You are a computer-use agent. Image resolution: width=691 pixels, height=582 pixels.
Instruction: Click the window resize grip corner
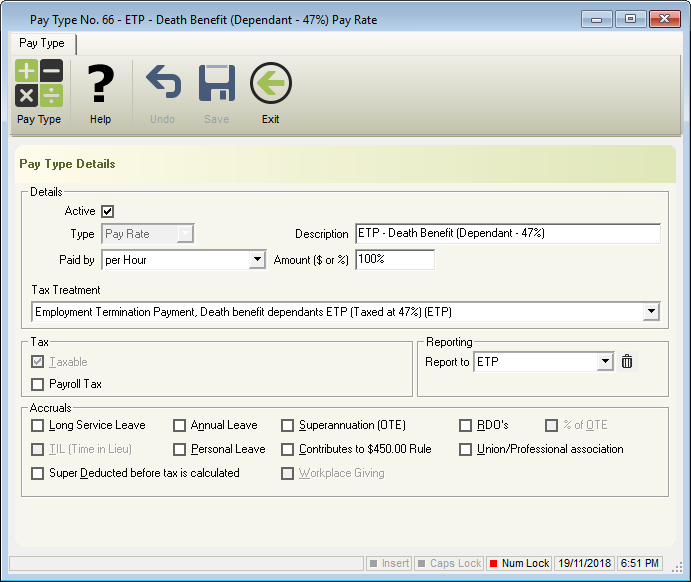pyautogui.click(x=676, y=568)
